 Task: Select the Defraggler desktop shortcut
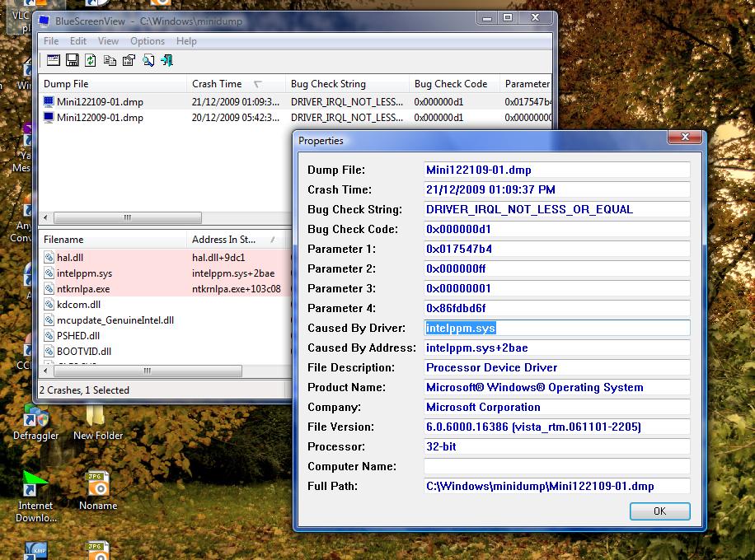point(35,422)
